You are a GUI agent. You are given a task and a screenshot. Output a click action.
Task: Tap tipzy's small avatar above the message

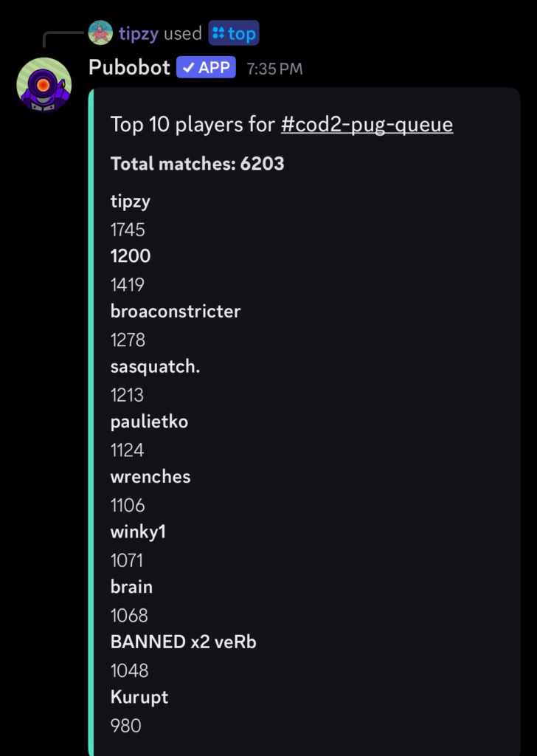(x=100, y=32)
